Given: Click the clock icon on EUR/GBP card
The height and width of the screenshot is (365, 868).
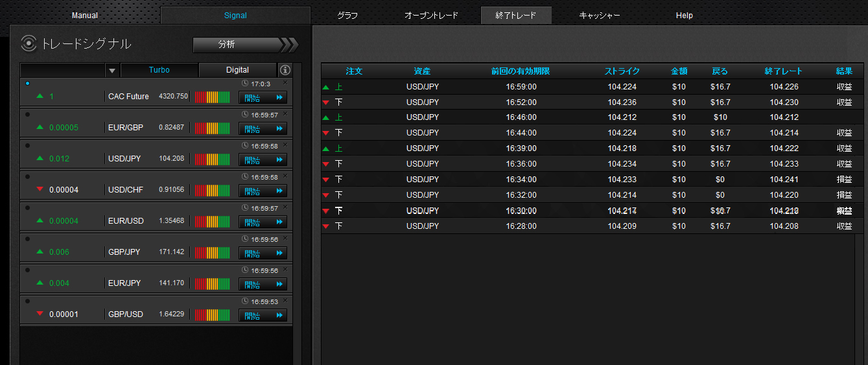Looking at the screenshot, I should coord(244,115).
